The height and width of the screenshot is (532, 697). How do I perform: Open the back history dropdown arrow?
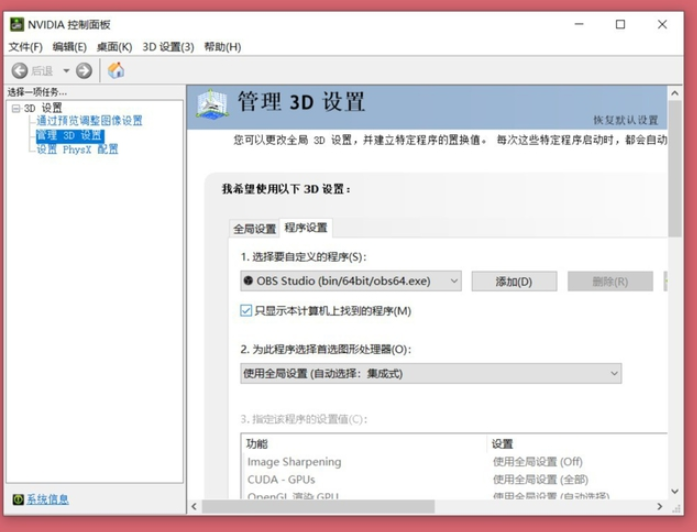pos(66,71)
